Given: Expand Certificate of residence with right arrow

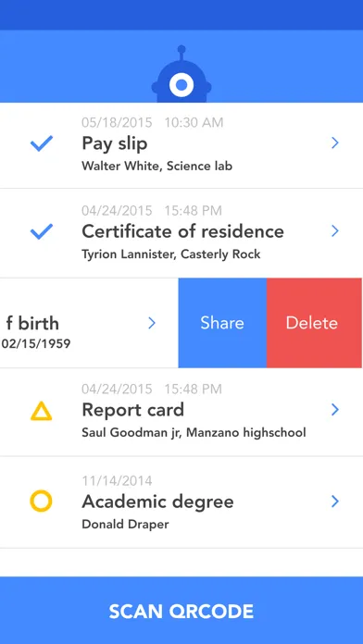Looking at the screenshot, I should 335,231.
